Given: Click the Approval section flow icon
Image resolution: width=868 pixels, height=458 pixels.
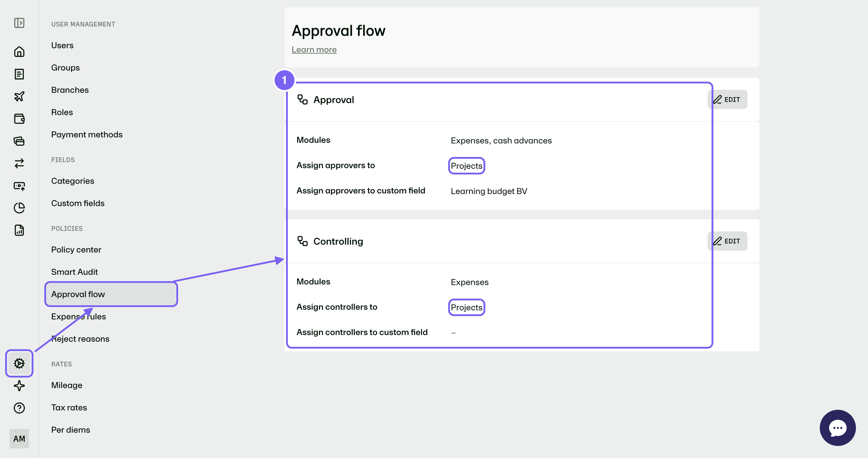Looking at the screenshot, I should click(x=302, y=100).
